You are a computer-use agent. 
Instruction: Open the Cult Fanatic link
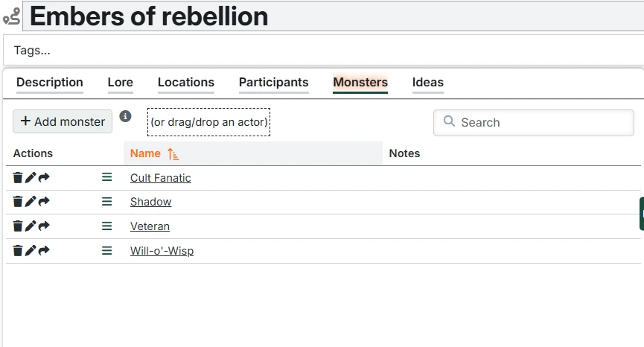click(x=161, y=178)
